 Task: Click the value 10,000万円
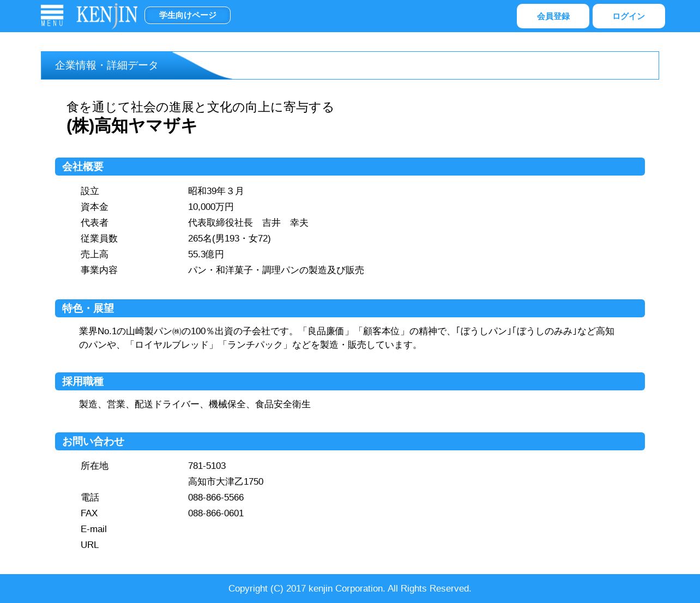click(211, 207)
